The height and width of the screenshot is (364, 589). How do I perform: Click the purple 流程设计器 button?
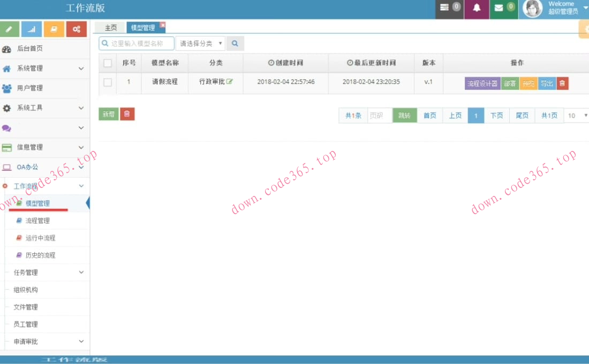482,84
